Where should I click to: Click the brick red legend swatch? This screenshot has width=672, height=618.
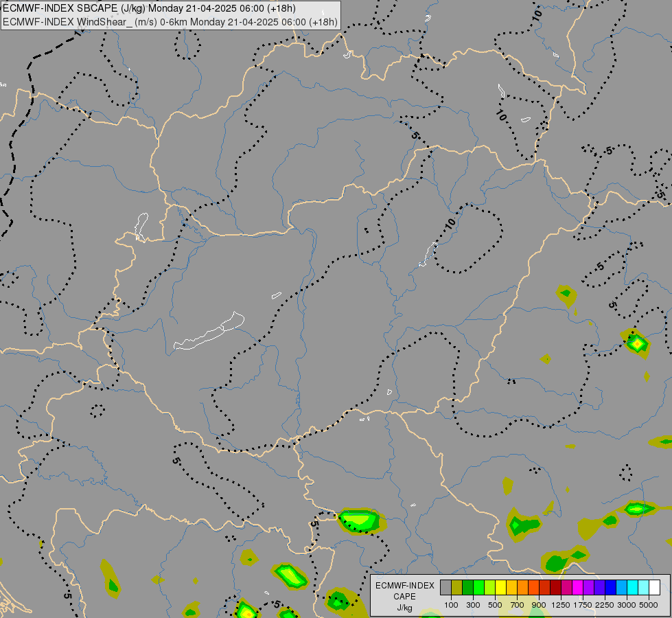pyautogui.click(x=545, y=588)
